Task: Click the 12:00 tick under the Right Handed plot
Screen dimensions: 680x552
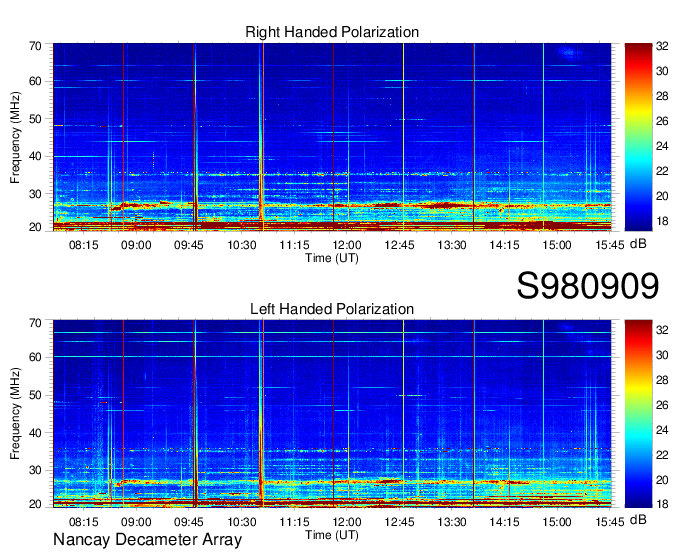Action: click(347, 245)
